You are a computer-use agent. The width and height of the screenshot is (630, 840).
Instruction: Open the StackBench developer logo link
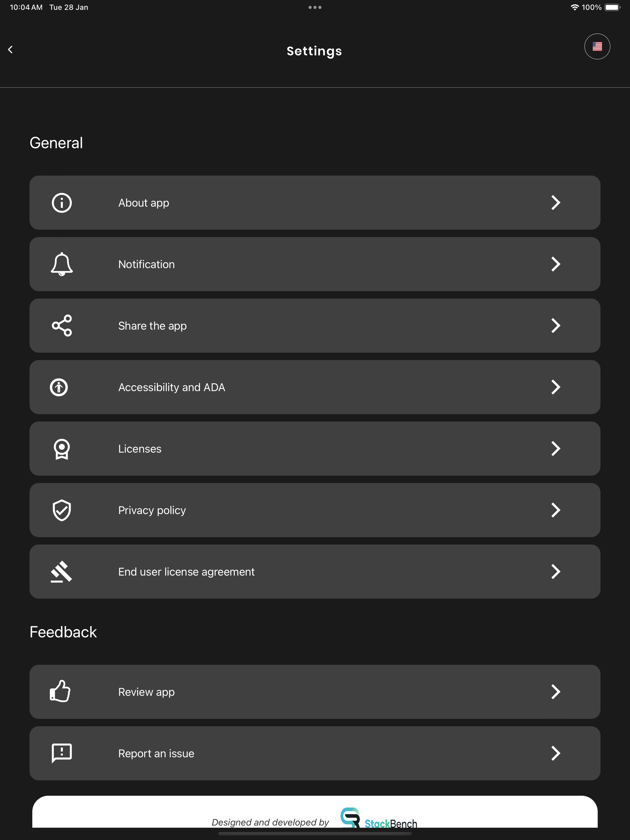(378, 818)
